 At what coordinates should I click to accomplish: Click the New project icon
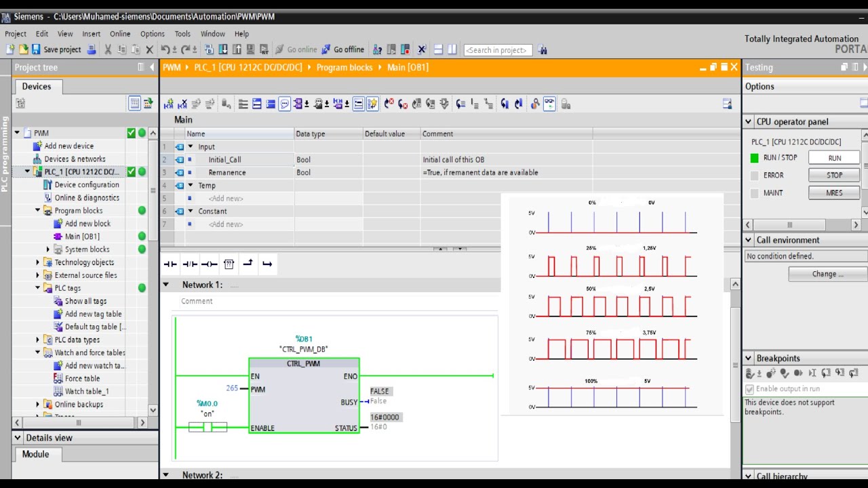[10, 49]
